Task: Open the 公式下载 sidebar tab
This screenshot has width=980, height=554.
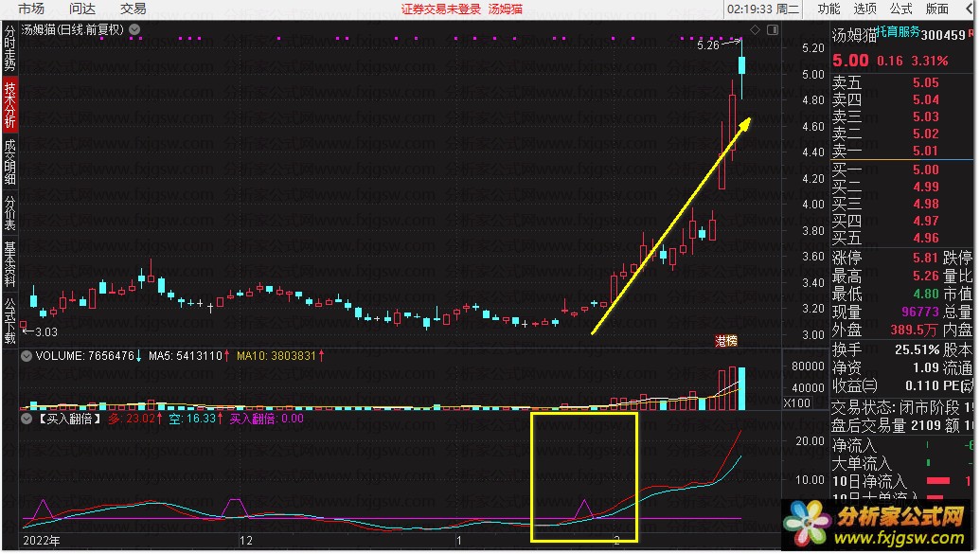Action: [9, 320]
